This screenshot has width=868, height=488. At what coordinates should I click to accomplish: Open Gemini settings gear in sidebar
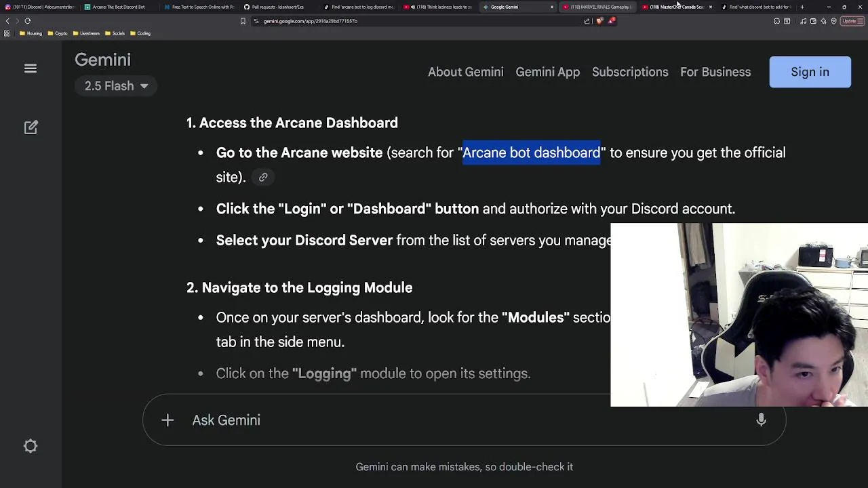31,446
